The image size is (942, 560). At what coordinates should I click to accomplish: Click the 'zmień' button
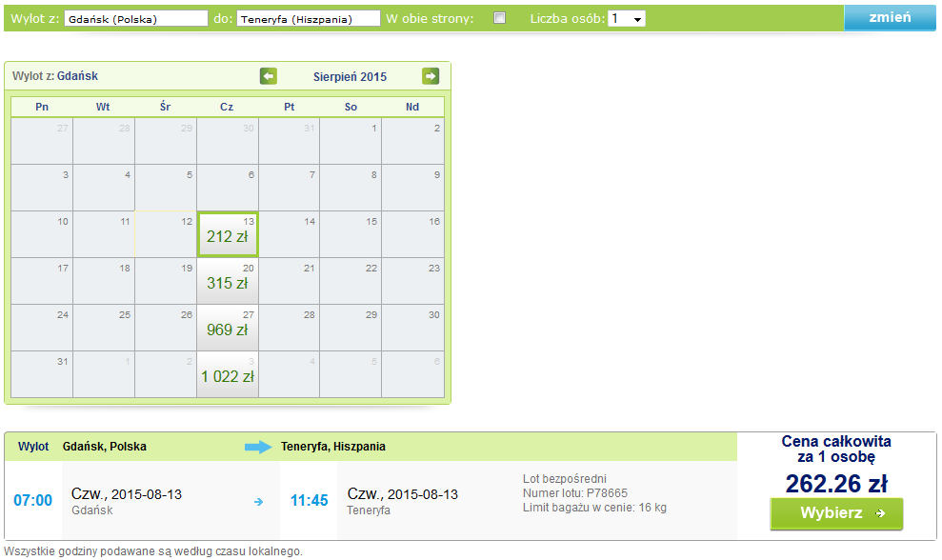(x=890, y=17)
